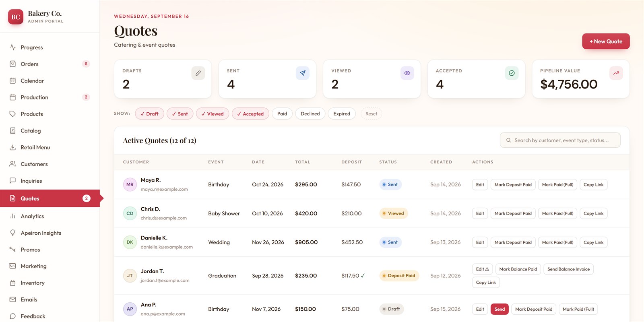Mark Paid (Full) for Danielle K.
Screen dimensions: 644x322
tap(557, 242)
